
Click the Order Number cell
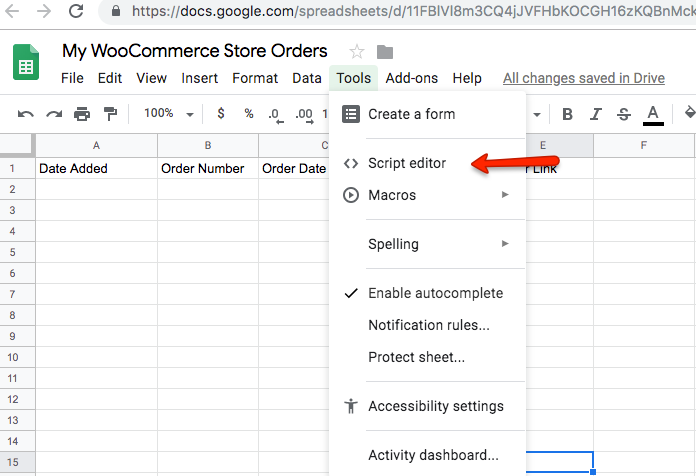(208, 169)
